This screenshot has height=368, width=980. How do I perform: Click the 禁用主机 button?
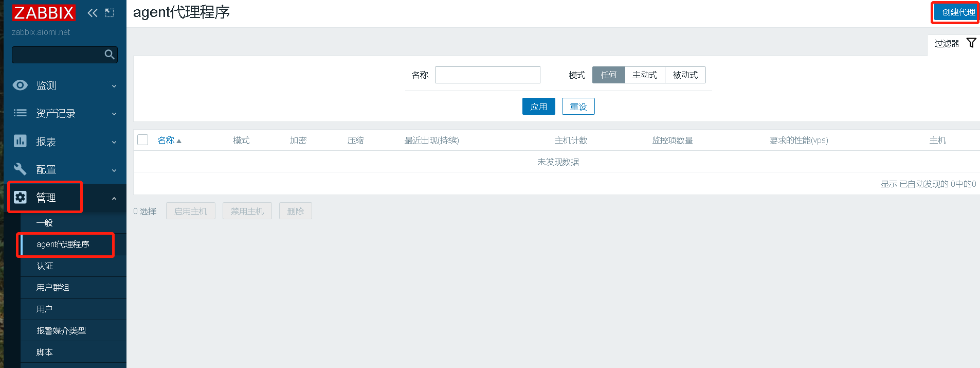click(x=247, y=211)
